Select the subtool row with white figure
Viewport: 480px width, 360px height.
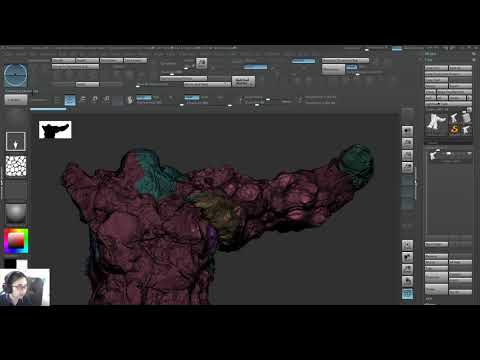(448, 156)
